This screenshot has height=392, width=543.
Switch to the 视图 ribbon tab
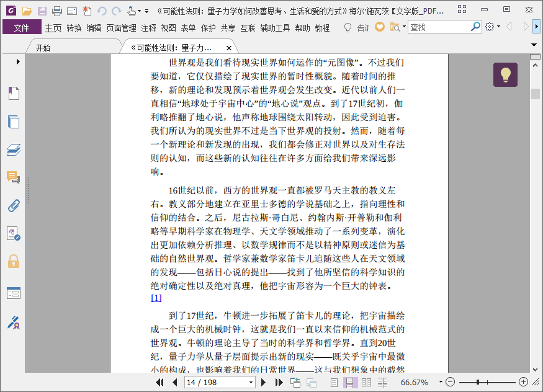(x=169, y=28)
